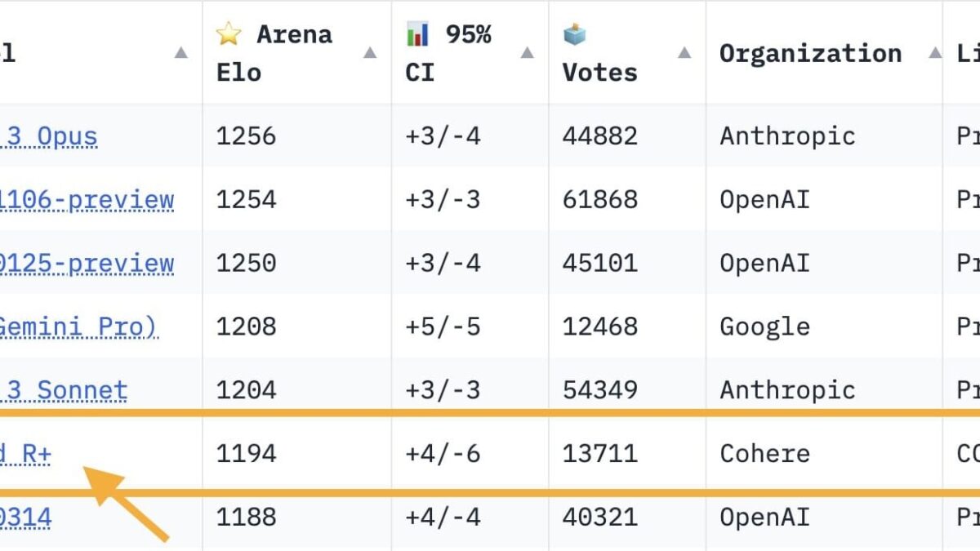
Task: Sort Votes column using its sort arrow
Action: tap(684, 53)
